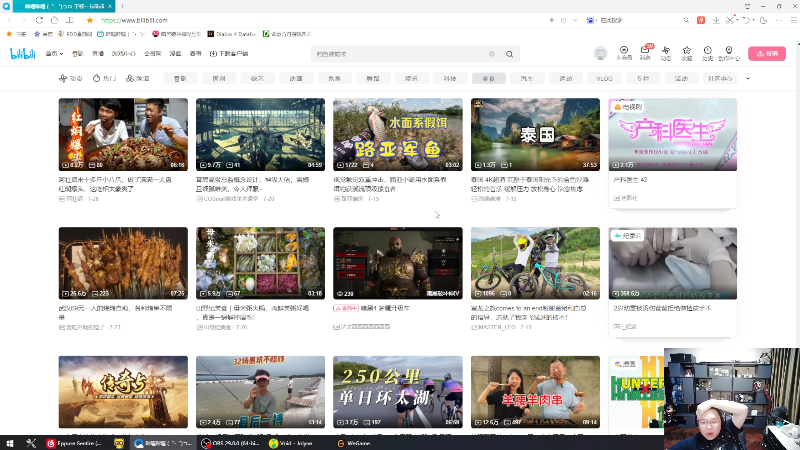This screenshot has height=450, width=800.
Task: Close the bilibili browser tab
Action: click(110, 6)
